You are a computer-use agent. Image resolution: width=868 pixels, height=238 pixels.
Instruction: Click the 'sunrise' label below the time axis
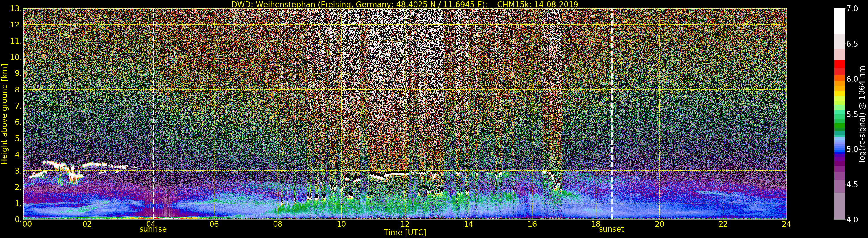click(x=153, y=229)
